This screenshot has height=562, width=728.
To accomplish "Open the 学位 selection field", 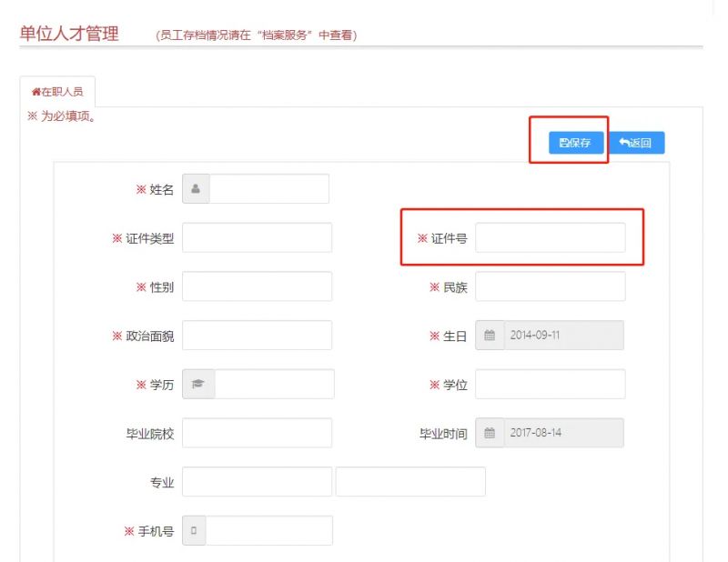I will [551, 384].
